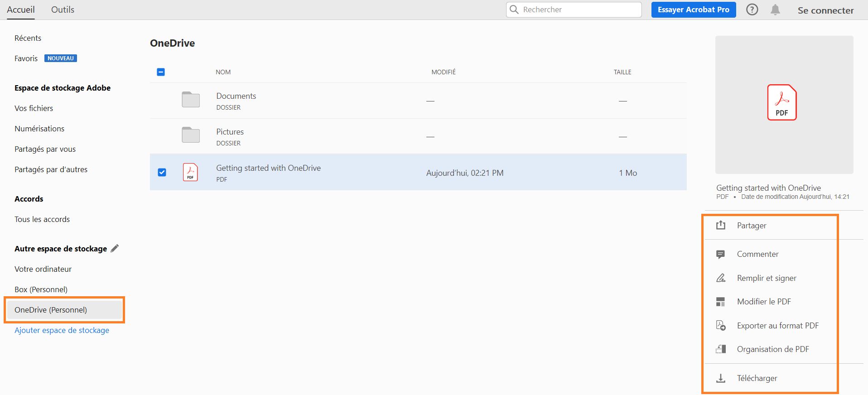Select Box (Personnel) storage
868x395 pixels.
41,289
